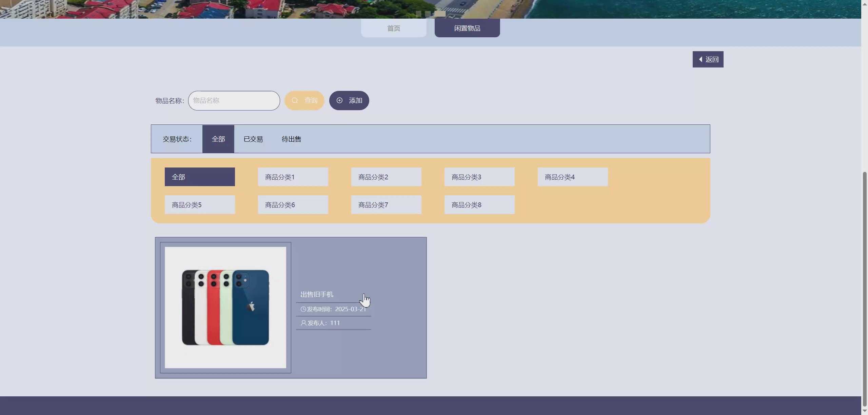
Task: Click the back arrow icon in 返回
Action: coord(701,59)
